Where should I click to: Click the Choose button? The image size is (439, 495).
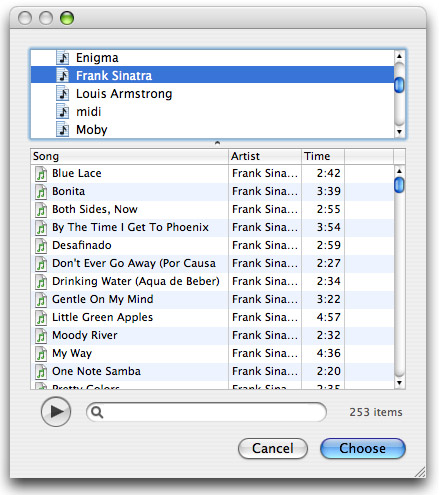(x=363, y=448)
